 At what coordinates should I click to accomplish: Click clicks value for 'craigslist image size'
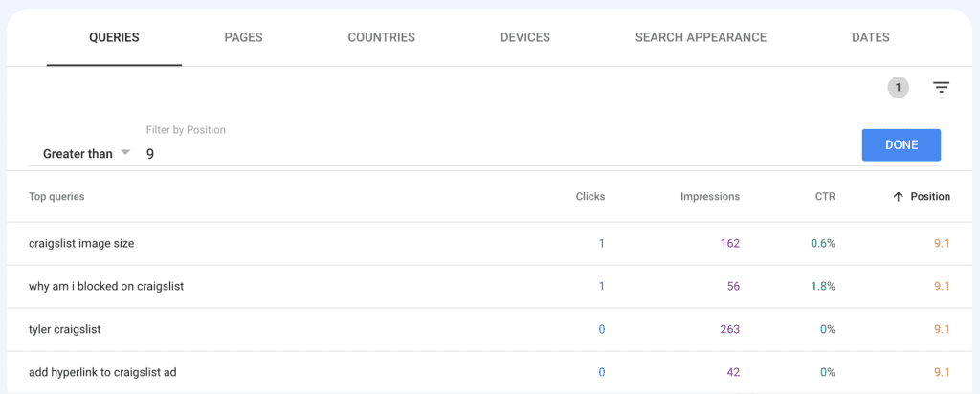tap(602, 244)
